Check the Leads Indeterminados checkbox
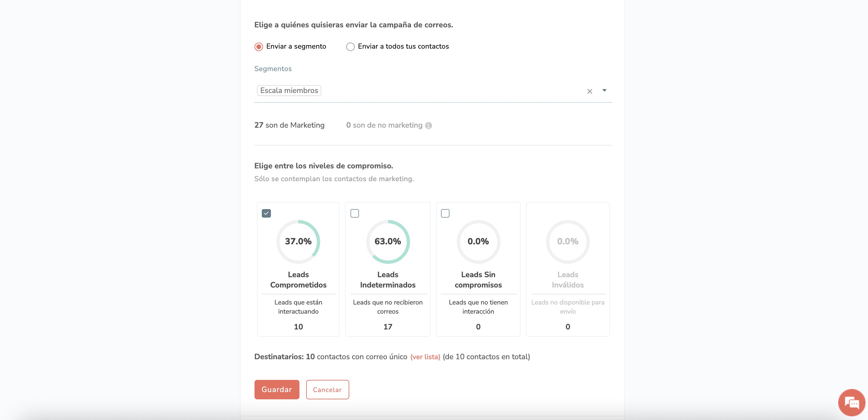The width and height of the screenshot is (868, 420). click(354, 213)
